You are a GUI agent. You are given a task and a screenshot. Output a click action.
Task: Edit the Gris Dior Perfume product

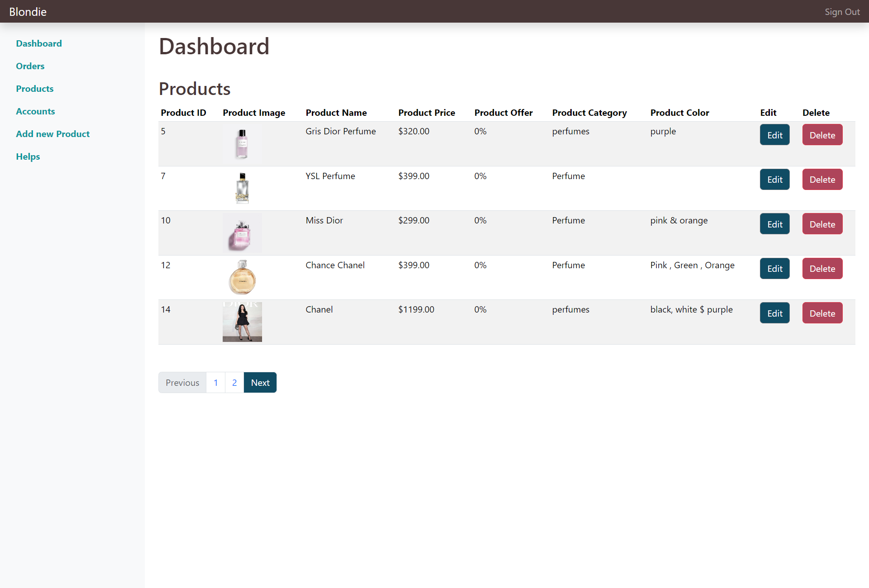(774, 135)
